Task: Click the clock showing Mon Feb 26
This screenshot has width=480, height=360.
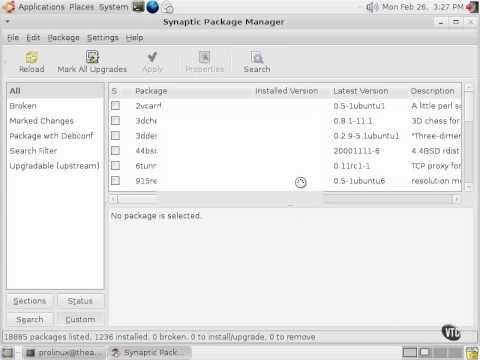Action: pyautogui.click(x=422, y=7)
